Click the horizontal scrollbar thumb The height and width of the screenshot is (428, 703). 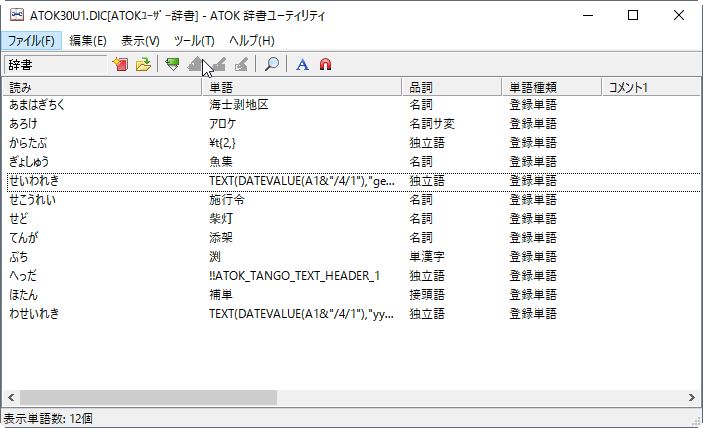coord(148,397)
